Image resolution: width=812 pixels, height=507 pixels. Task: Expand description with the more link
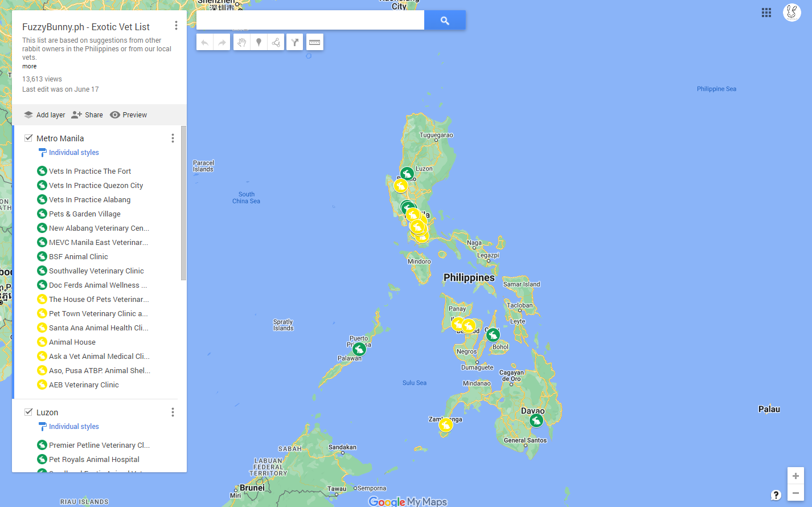point(30,67)
